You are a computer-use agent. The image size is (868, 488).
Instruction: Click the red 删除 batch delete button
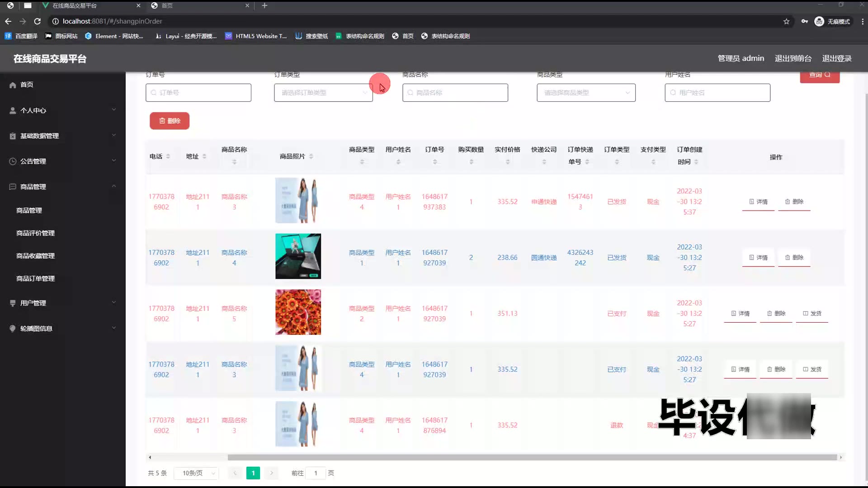[x=170, y=121]
